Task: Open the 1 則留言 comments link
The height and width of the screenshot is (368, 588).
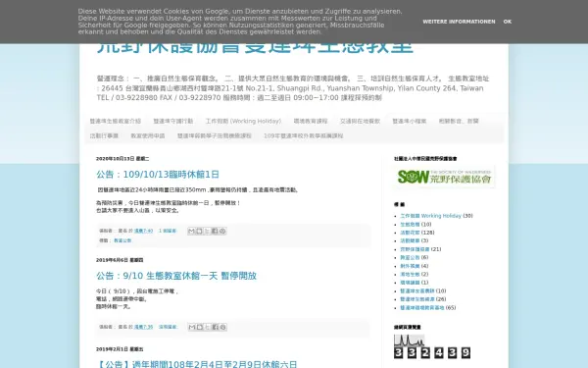Action: tap(168, 231)
